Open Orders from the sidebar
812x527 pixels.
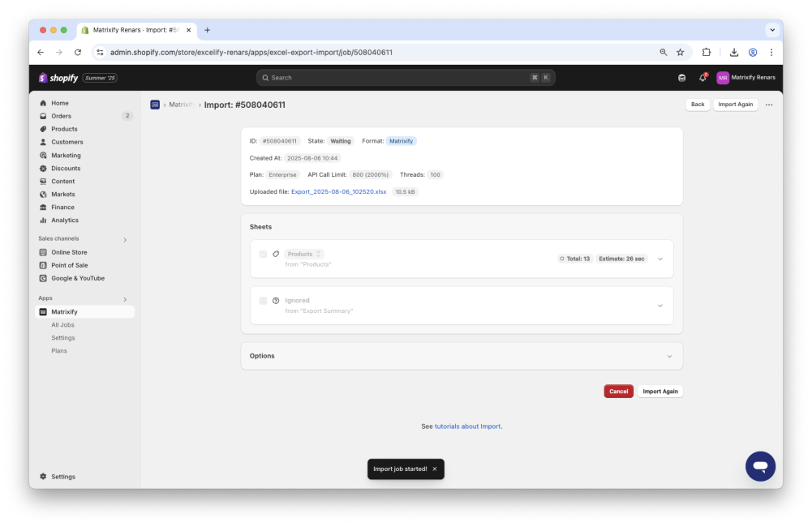[62, 116]
